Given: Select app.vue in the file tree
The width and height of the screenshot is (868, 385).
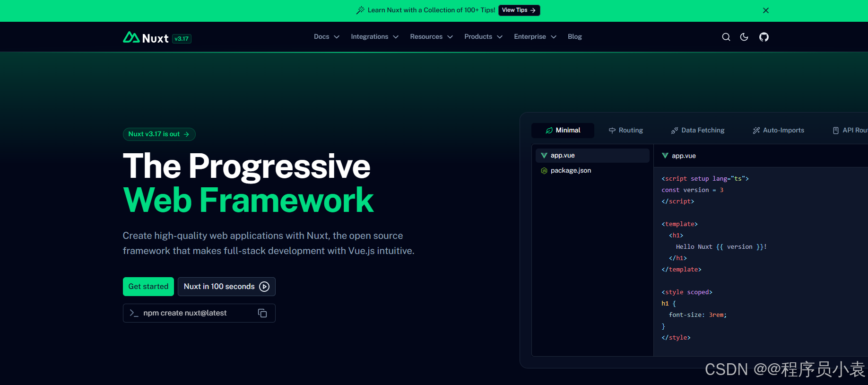Looking at the screenshot, I should click(592, 156).
